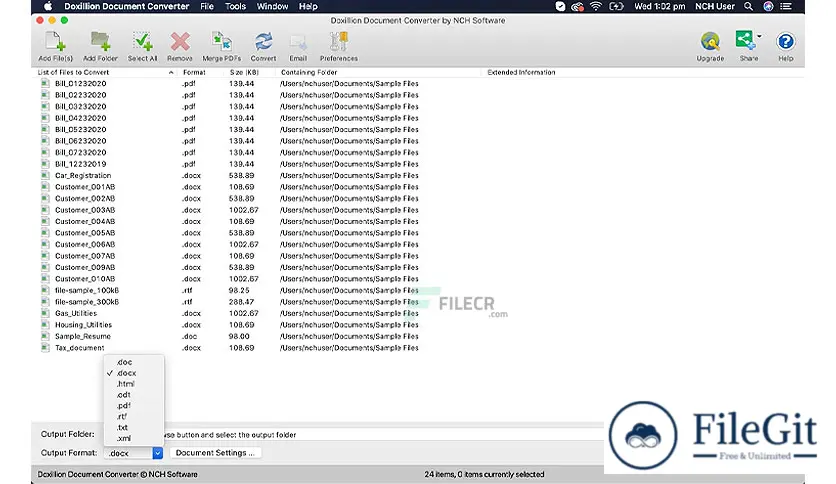
Task: Choose .pdf in the output format list
Action: (134, 406)
